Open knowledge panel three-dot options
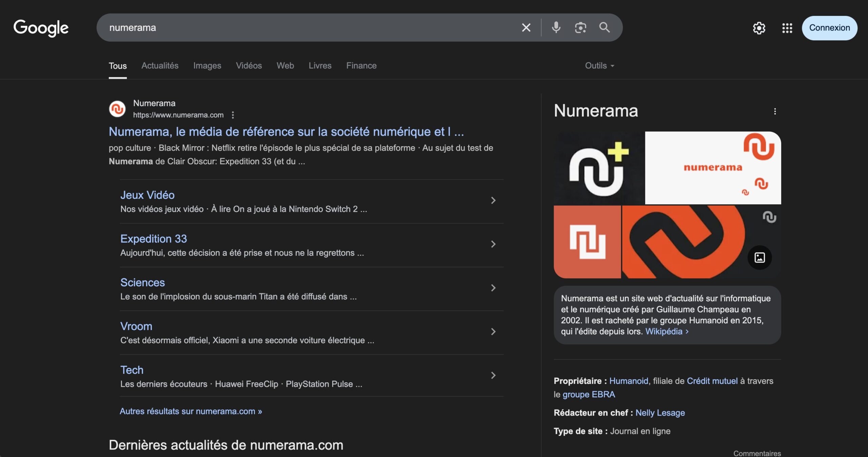 (x=775, y=111)
